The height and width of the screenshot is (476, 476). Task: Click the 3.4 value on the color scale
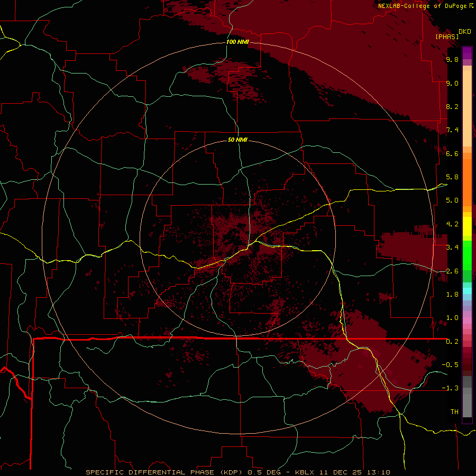(452, 248)
